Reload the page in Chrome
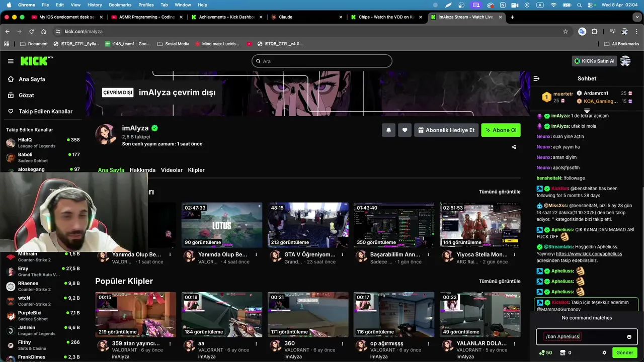This screenshot has height=362, width=644. (32, 31)
